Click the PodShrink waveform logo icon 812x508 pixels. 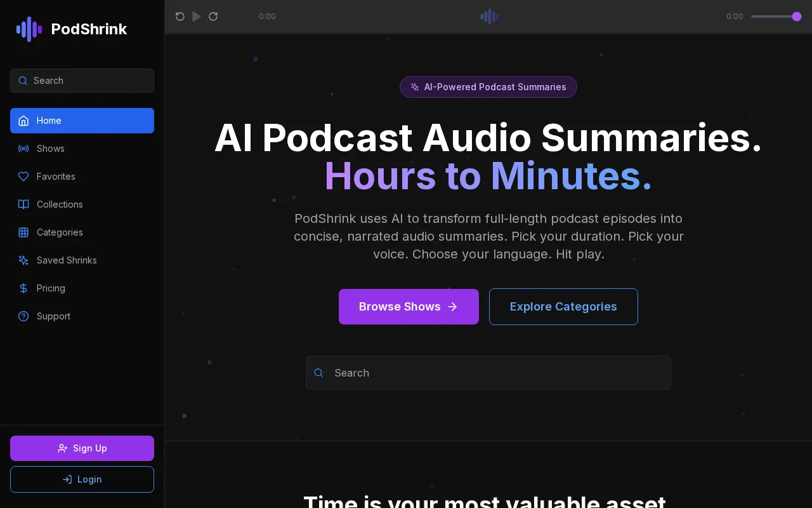(x=29, y=29)
